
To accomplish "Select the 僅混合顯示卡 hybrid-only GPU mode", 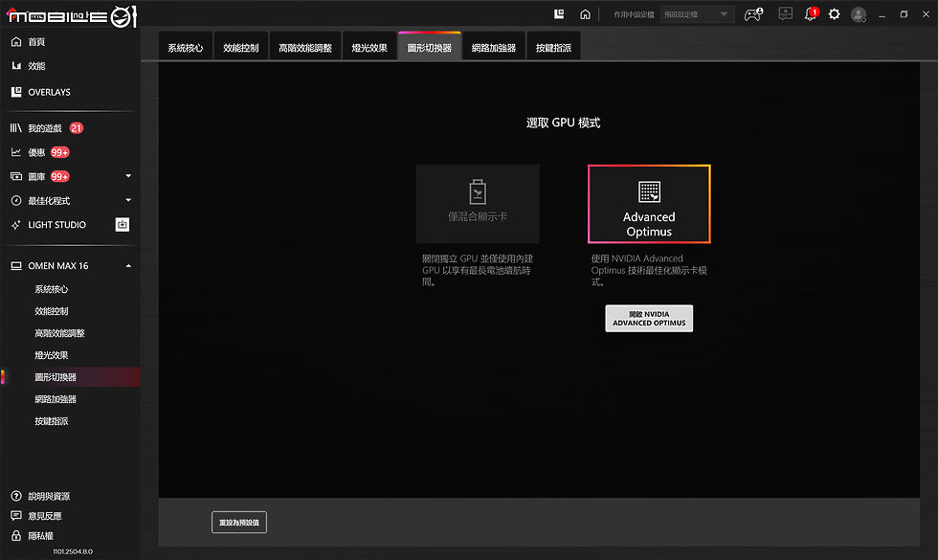I will 478,204.
